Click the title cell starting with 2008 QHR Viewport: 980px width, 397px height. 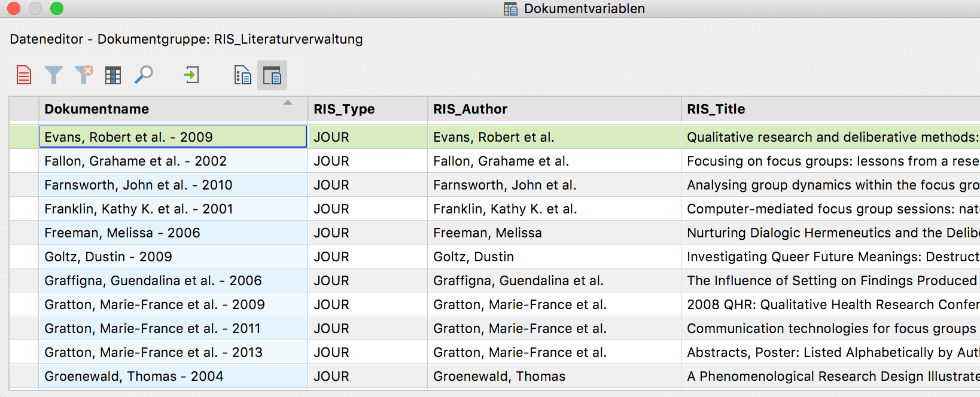pyautogui.click(x=832, y=305)
